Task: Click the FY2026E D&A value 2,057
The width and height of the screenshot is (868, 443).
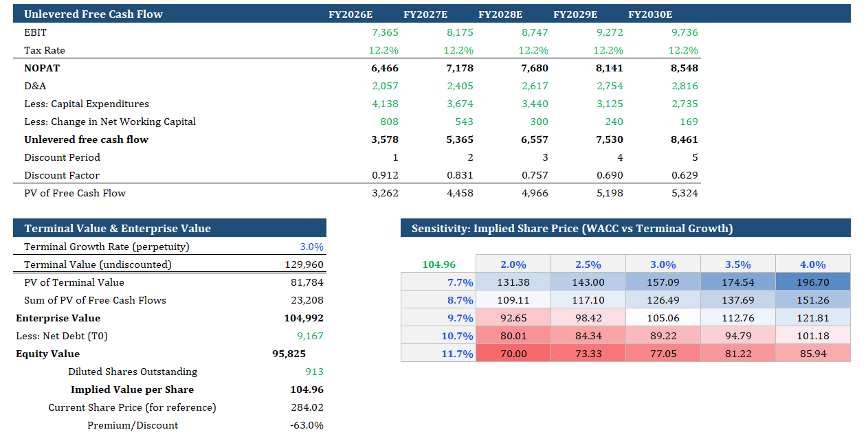Action: pos(385,86)
